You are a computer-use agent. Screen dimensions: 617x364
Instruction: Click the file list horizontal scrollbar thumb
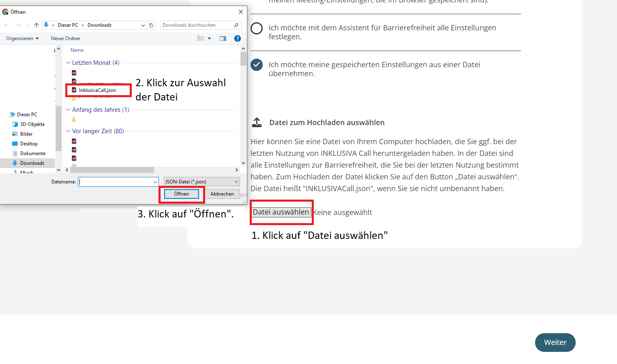pyautogui.click(x=112, y=170)
